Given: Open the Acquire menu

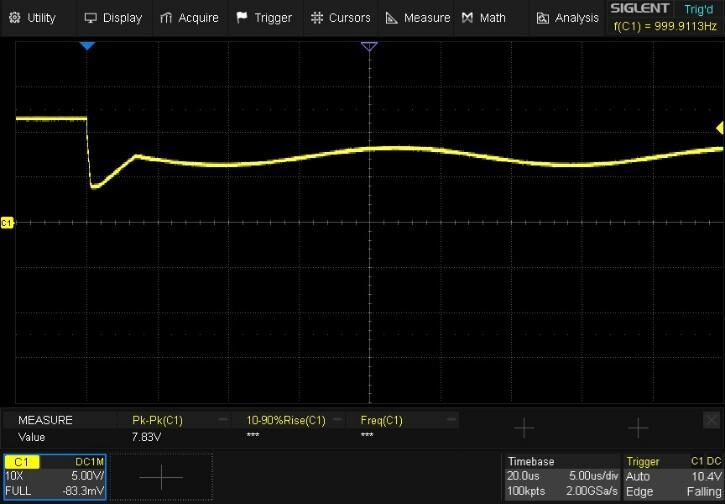Looking at the screenshot, I should tap(189, 18).
